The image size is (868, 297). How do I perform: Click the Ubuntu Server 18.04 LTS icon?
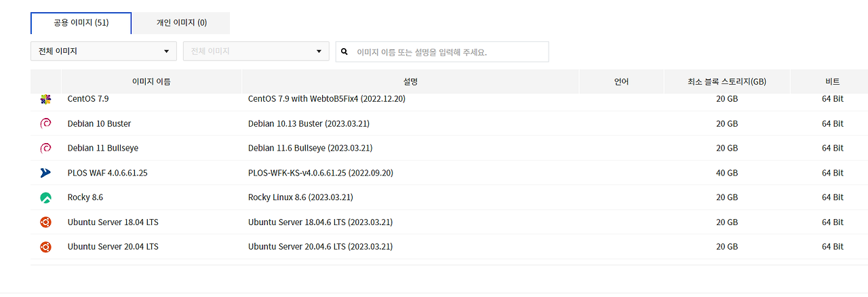pos(45,222)
